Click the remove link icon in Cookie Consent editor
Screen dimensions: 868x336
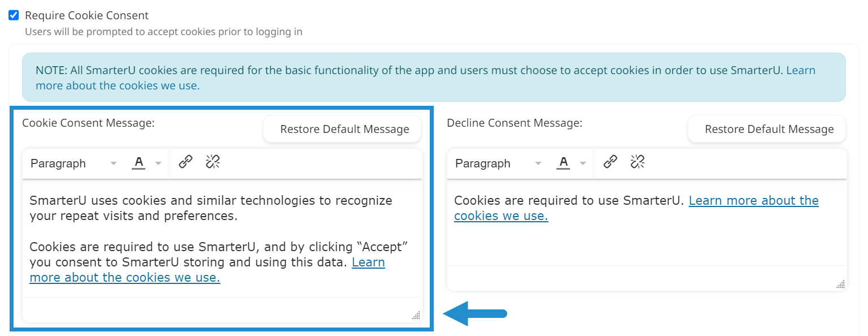[x=212, y=162]
